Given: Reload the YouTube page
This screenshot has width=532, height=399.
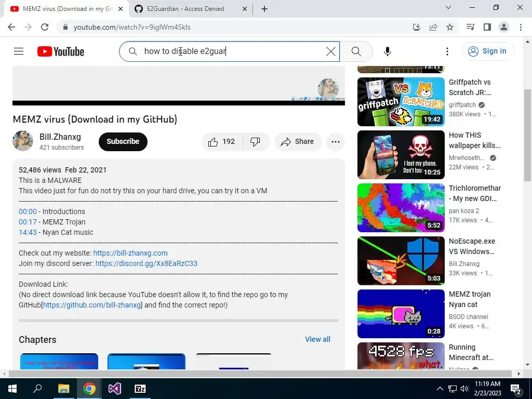Looking at the screenshot, I should (x=45, y=27).
